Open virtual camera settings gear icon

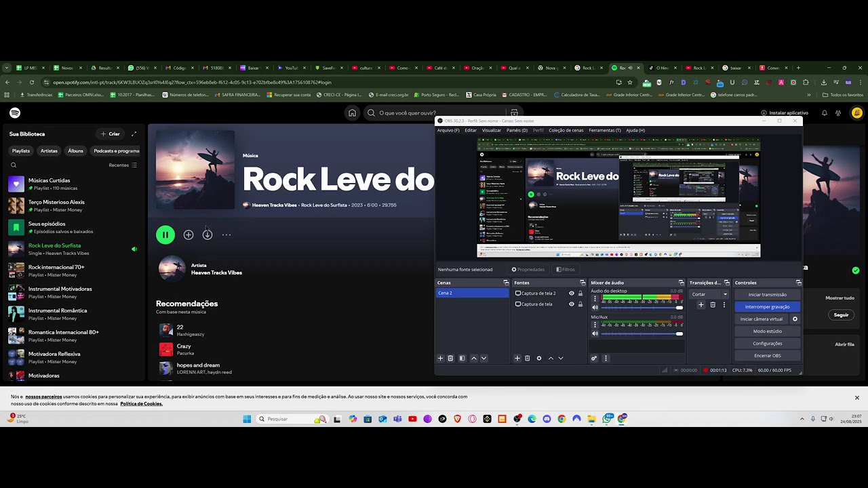pos(795,319)
